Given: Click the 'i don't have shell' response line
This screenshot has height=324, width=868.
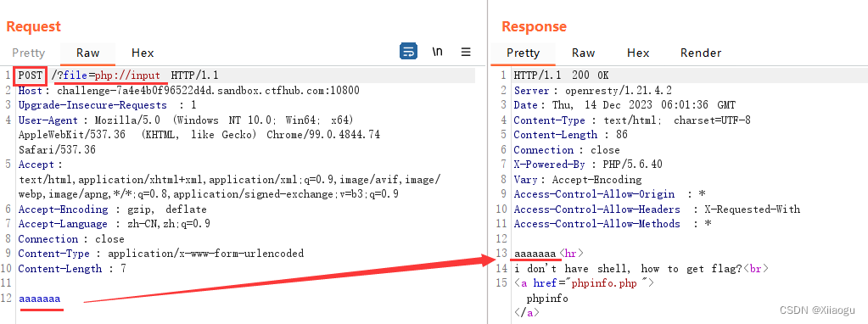Looking at the screenshot, I should pyautogui.click(x=641, y=269).
